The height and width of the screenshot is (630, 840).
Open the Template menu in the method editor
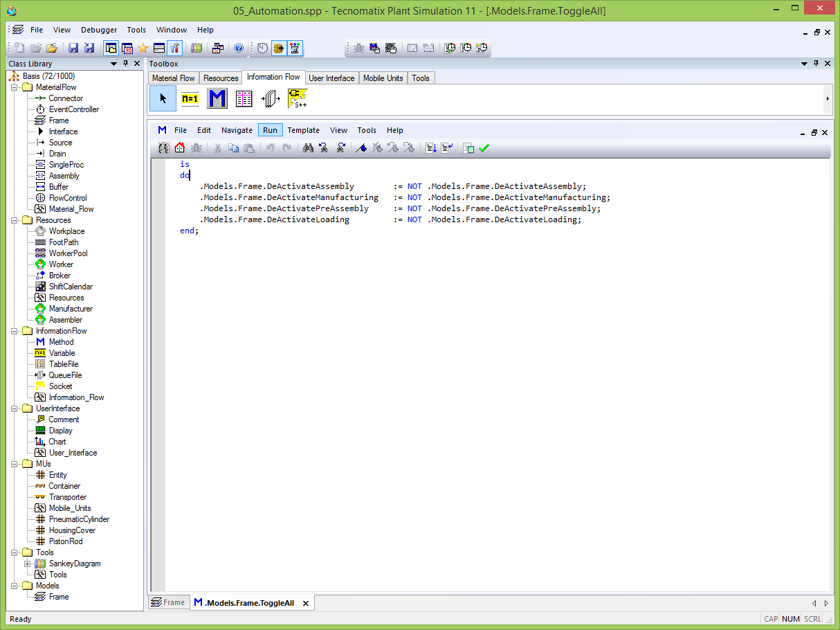point(304,130)
